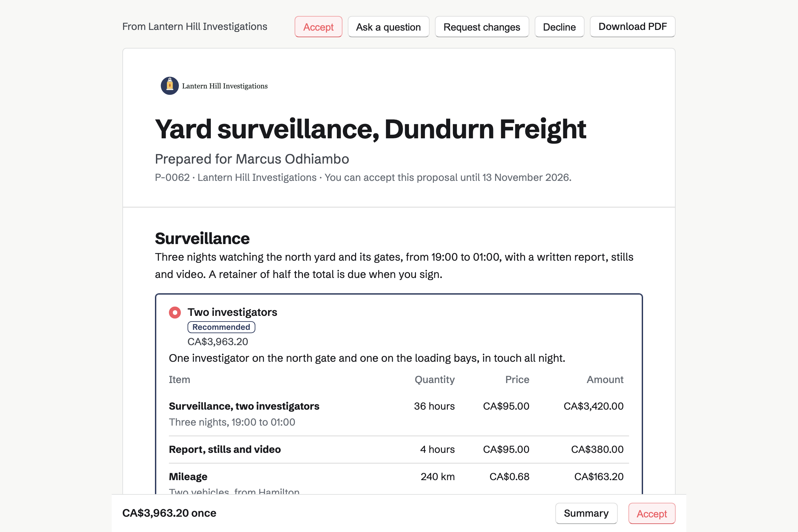Click the Item column header
Screen dimensions: 798x532
coord(180,380)
